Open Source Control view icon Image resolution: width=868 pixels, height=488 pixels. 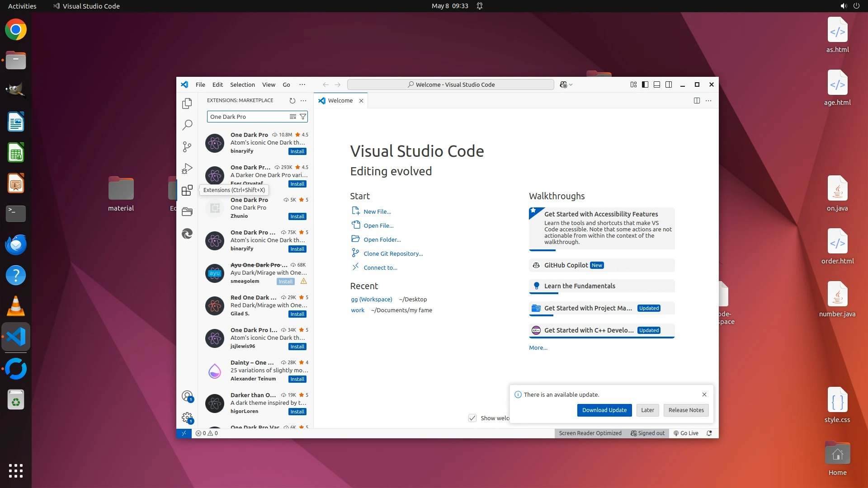(187, 147)
